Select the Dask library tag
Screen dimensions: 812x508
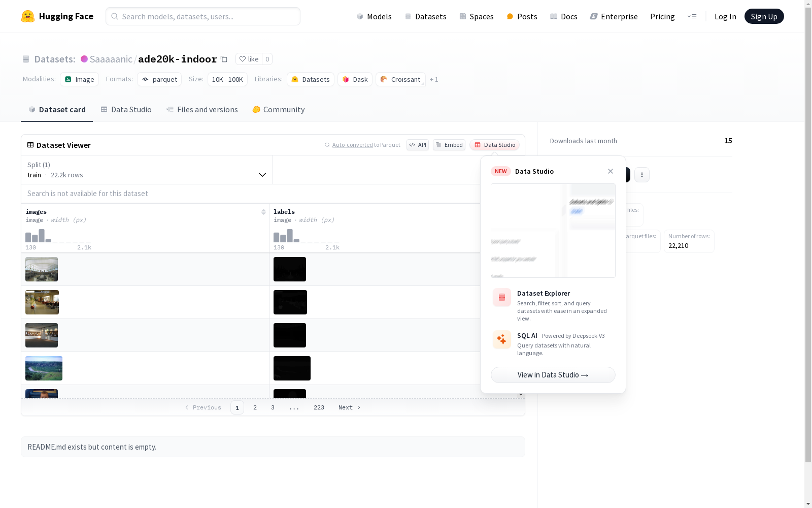pos(355,79)
